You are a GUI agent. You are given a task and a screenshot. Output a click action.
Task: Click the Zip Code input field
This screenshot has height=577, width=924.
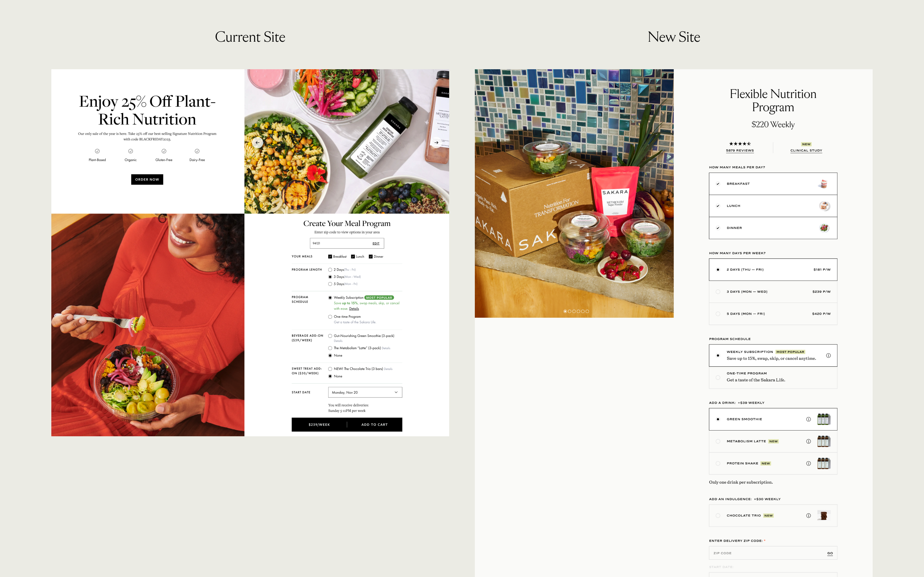pos(767,553)
